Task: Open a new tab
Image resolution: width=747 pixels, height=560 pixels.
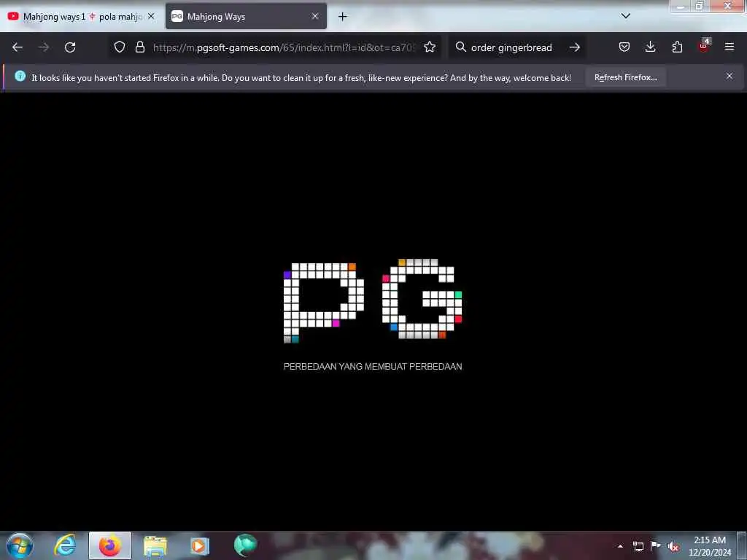Action: 343,17
